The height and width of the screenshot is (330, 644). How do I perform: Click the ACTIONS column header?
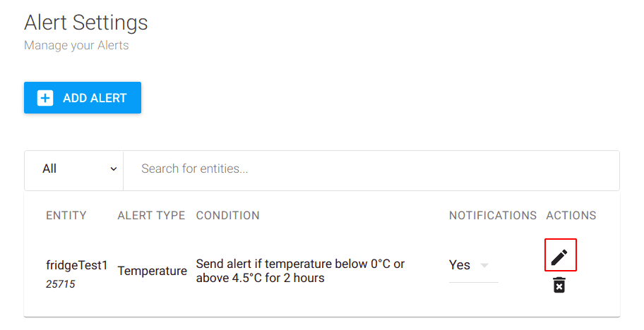pos(571,215)
